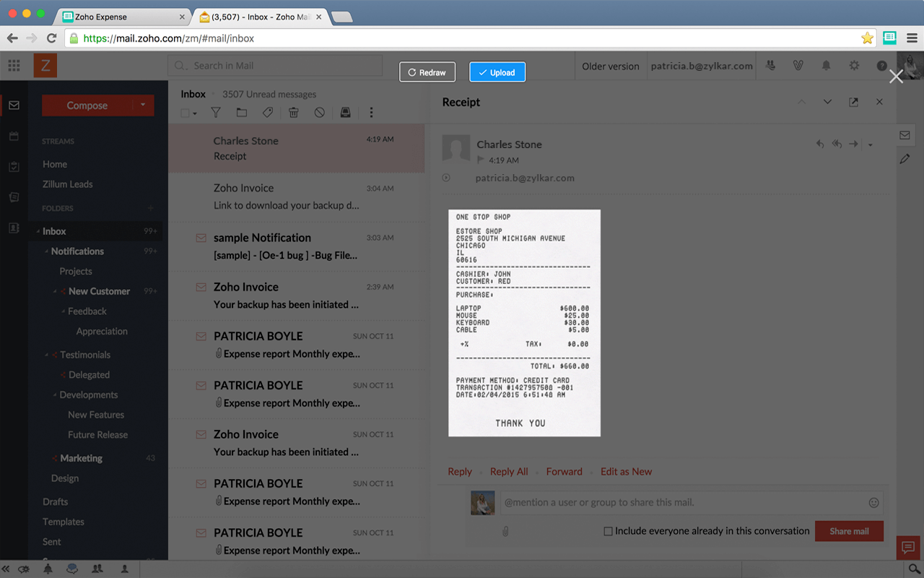Click the Upload button

(497, 72)
